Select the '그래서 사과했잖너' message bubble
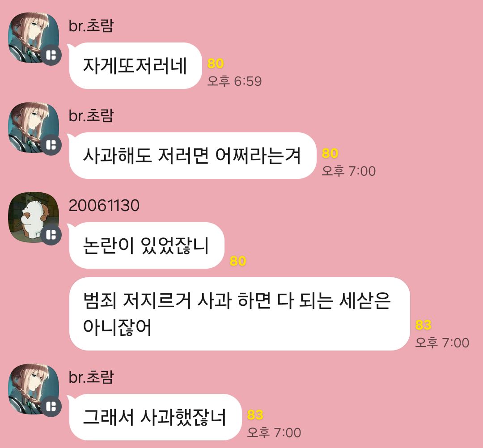 tap(155, 417)
